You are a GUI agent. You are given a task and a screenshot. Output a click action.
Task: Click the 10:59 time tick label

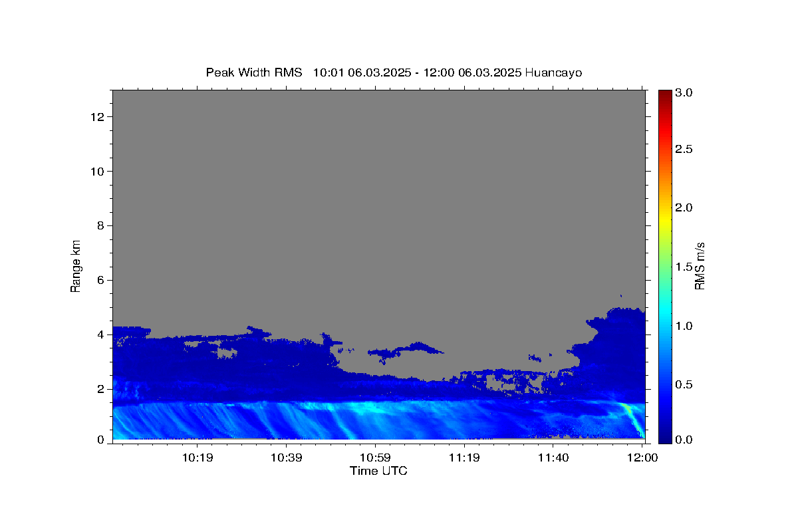pos(376,458)
